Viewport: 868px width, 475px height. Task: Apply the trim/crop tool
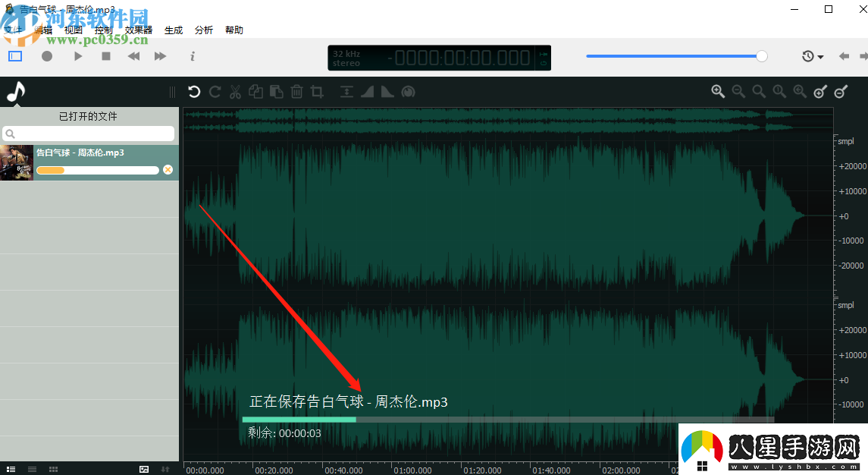pyautogui.click(x=317, y=91)
